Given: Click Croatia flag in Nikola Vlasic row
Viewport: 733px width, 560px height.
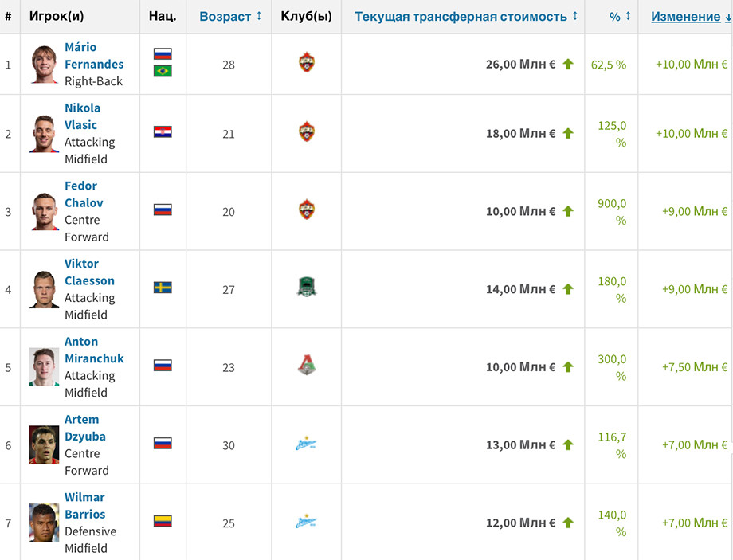Looking at the screenshot, I should click(163, 131).
